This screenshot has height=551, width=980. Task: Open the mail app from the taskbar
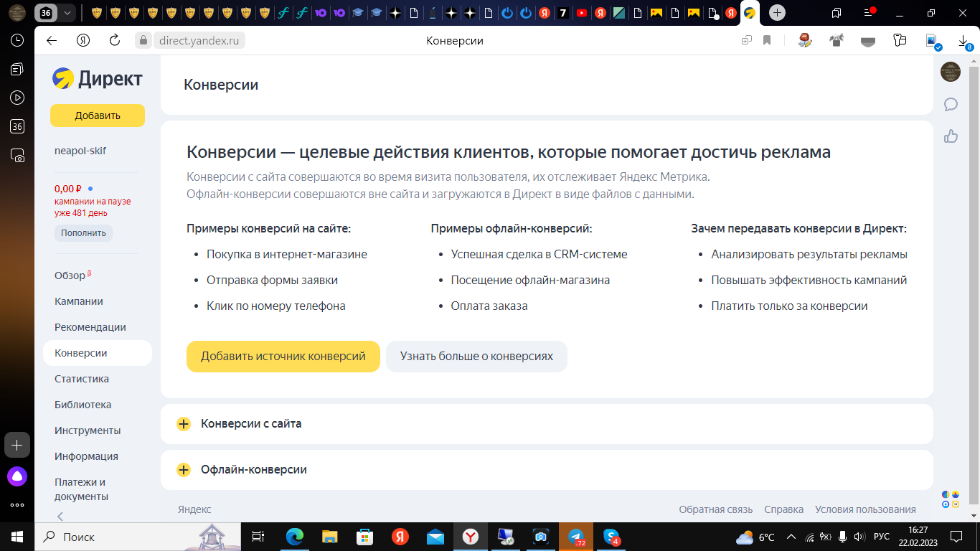tap(434, 537)
